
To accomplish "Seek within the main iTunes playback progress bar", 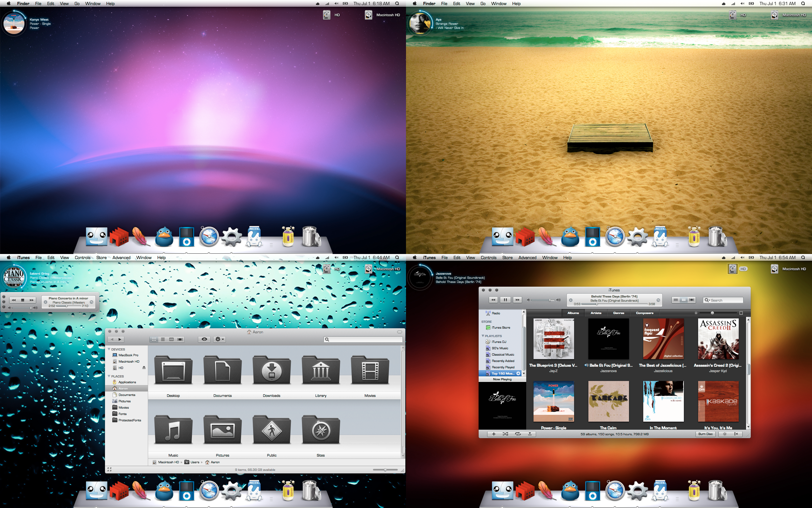I will click(x=614, y=304).
